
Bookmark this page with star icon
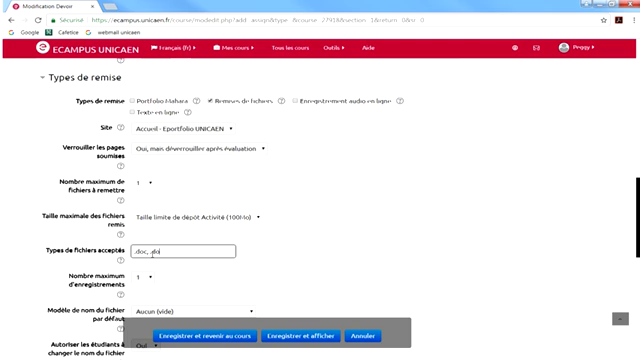[x=604, y=20]
